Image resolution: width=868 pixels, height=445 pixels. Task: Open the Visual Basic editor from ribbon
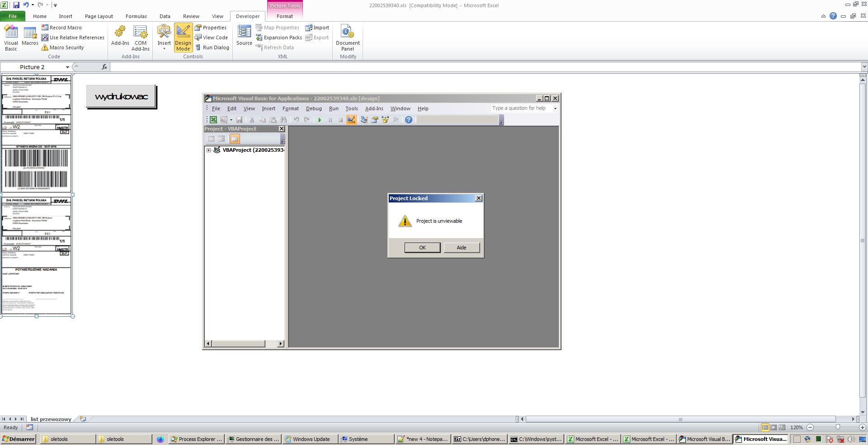11,38
